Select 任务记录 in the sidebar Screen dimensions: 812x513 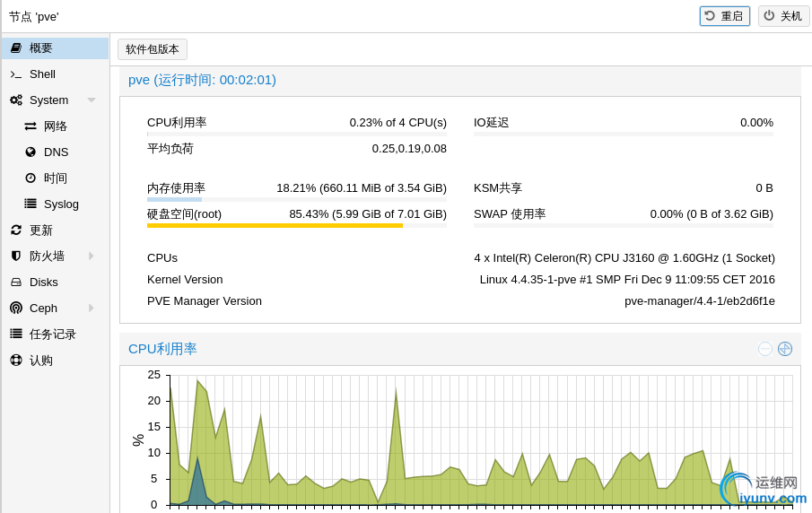(x=53, y=335)
